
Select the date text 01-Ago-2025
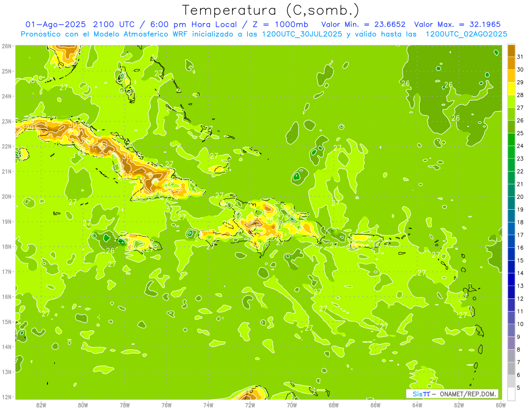coord(56,24)
